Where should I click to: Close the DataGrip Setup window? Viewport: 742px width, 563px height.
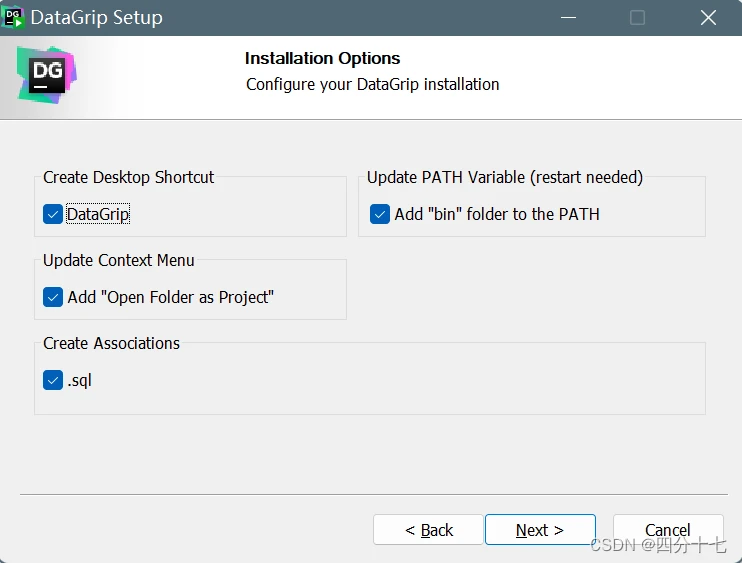(708, 18)
